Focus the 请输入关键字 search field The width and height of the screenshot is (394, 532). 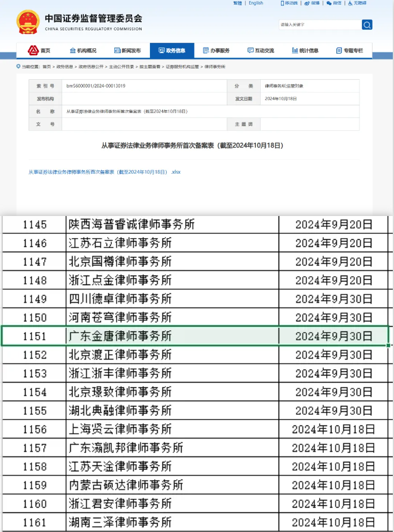click(x=320, y=25)
